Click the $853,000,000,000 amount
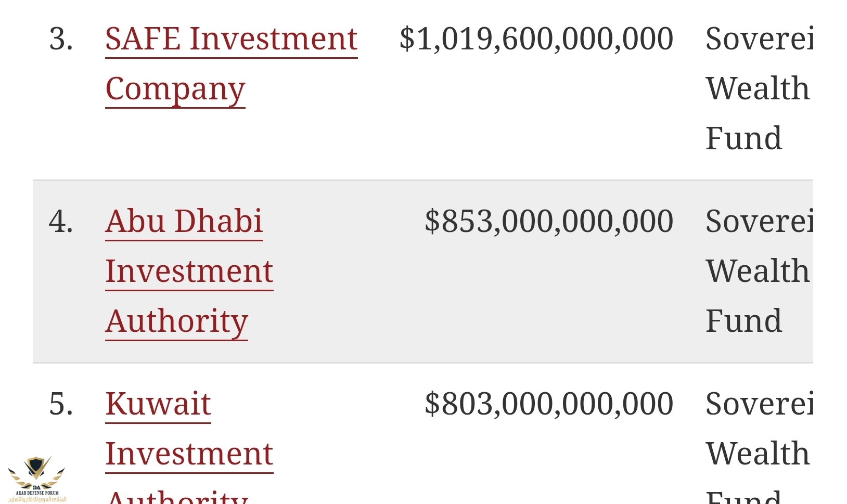The image size is (847, 504). pyautogui.click(x=548, y=222)
